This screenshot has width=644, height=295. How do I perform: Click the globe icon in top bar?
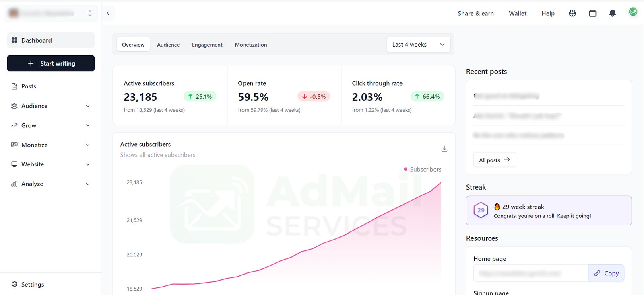572,13
